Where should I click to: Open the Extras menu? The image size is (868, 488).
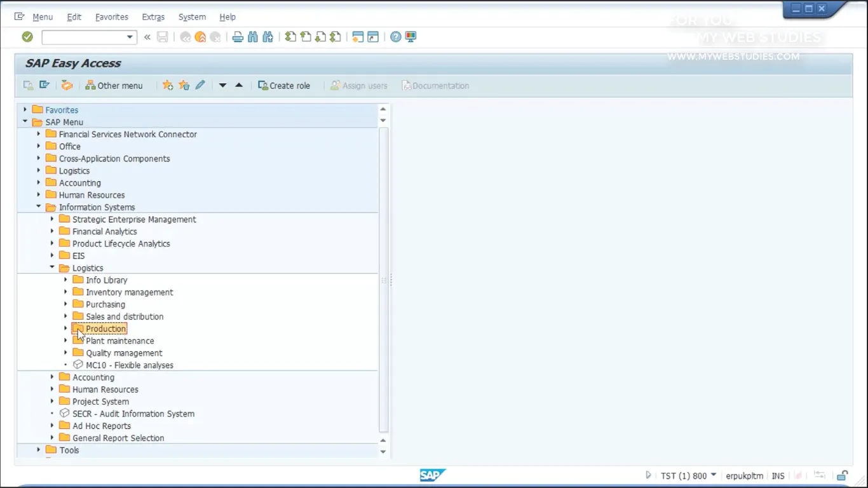153,17
